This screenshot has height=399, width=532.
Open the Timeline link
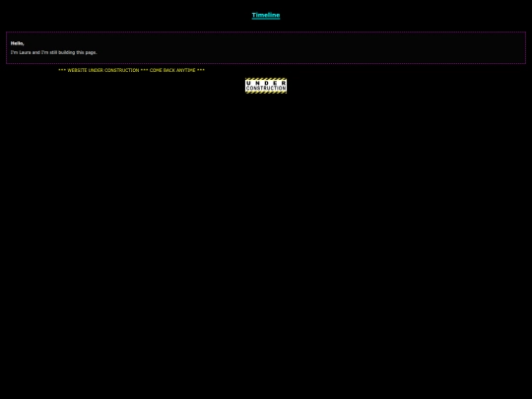tap(266, 15)
